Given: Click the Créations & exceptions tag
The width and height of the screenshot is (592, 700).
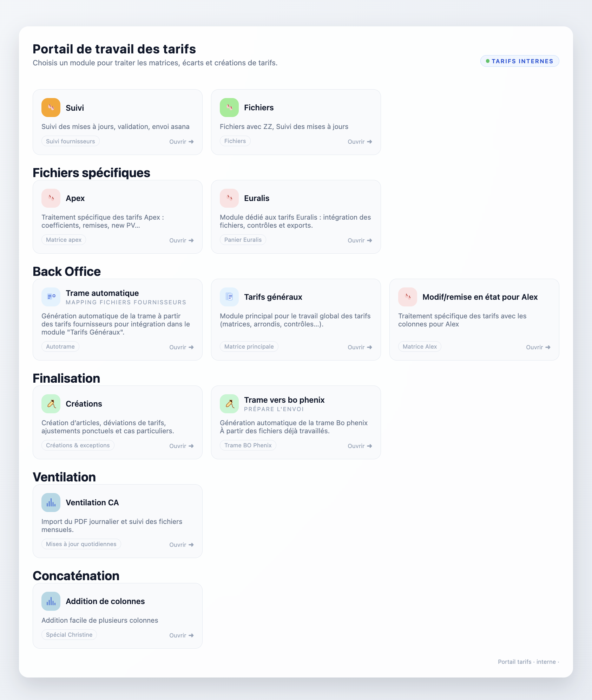Looking at the screenshot, I should (78, 445).
